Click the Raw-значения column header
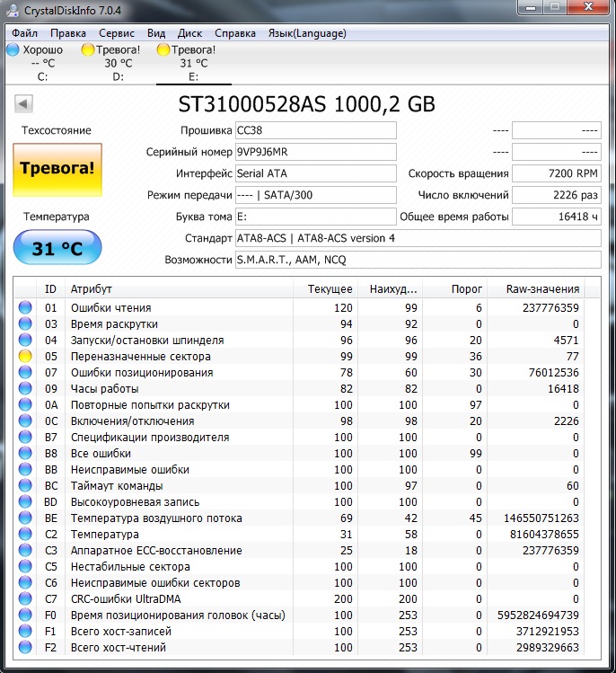Image resolution: width=616 pixels, height=673 pixels. (536, 288)
